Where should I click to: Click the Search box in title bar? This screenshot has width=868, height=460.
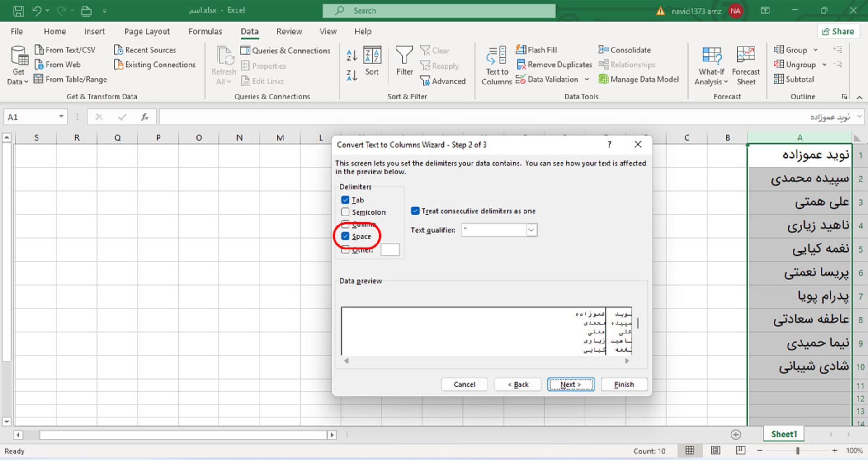[439, 10]
